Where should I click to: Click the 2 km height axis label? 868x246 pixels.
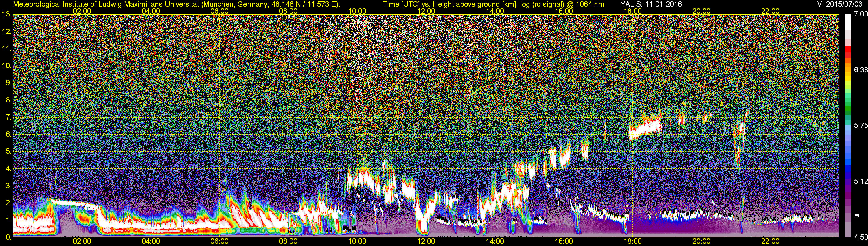(x=8, y=203)
